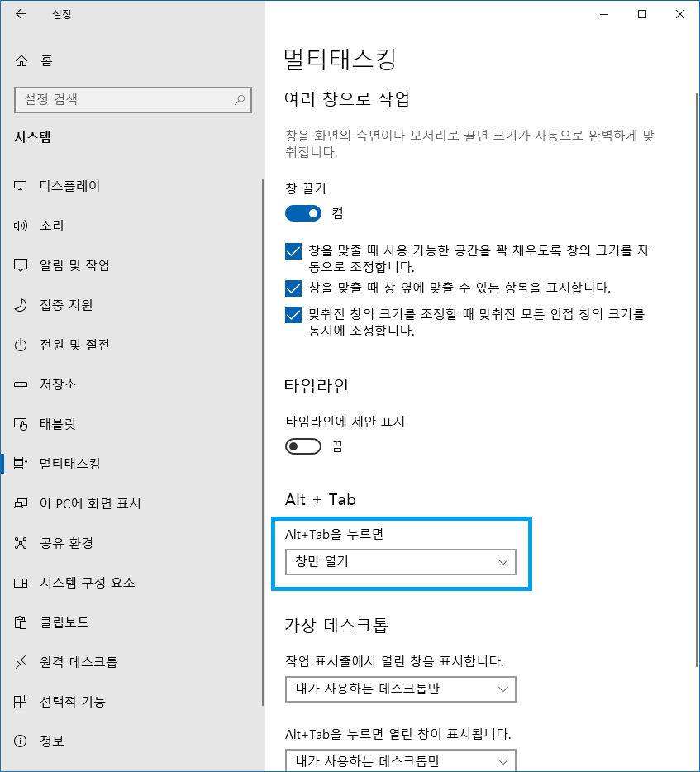Click the 설정 검색 search field
This screenshot has width=700, height=772.
click(x=133, y=100)
